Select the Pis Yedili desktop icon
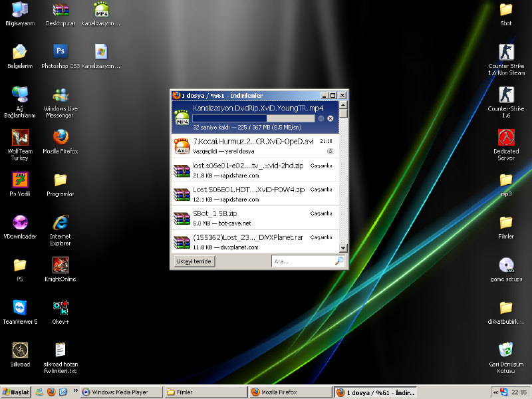532x399 pixels. (x=20, y=184)
